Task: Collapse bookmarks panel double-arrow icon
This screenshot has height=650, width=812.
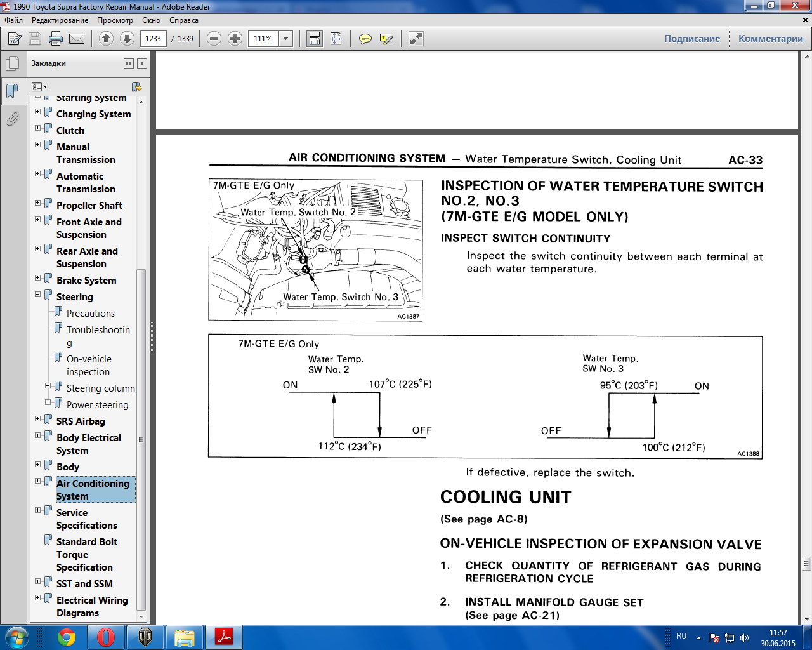Action: 129,63
